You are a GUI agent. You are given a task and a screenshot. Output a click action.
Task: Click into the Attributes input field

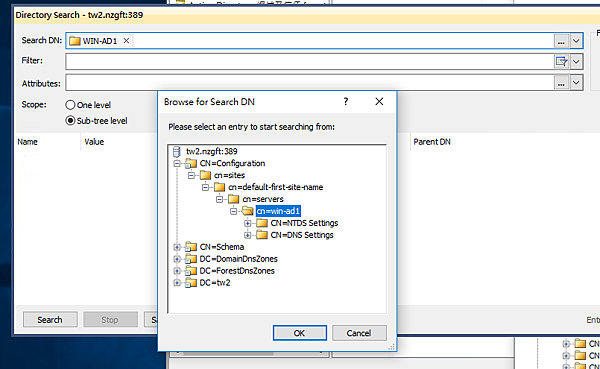309,83
